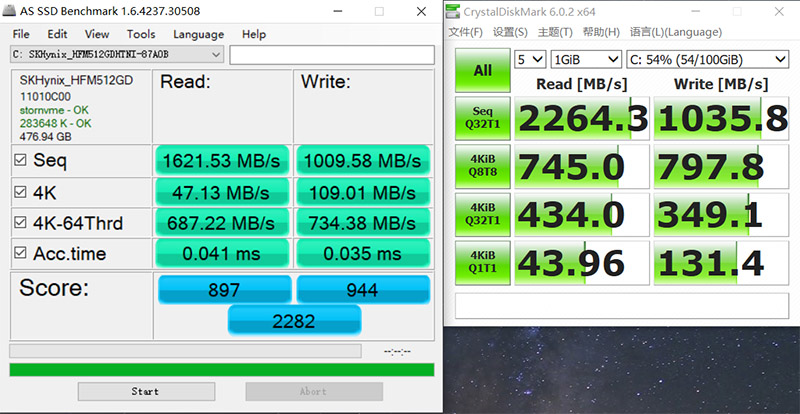Click the green completed progress bar
Screen dimensions: 800x414
(221, 370)
